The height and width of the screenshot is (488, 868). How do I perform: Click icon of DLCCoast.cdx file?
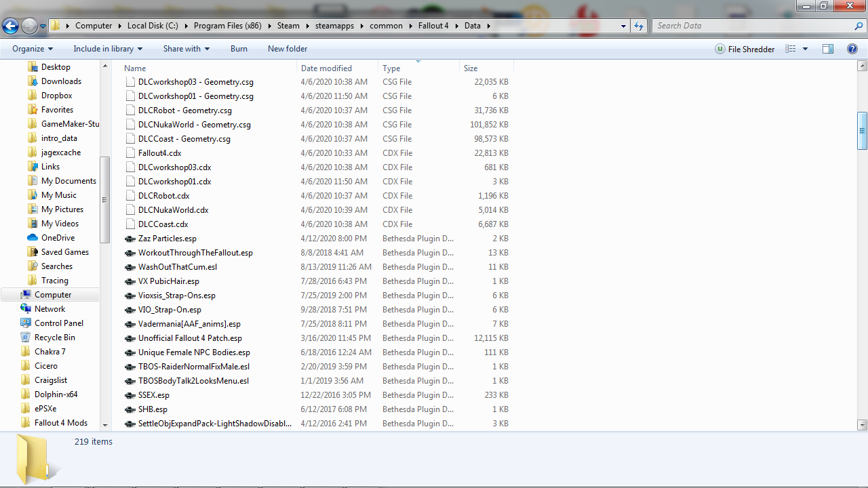pos(131,224)
